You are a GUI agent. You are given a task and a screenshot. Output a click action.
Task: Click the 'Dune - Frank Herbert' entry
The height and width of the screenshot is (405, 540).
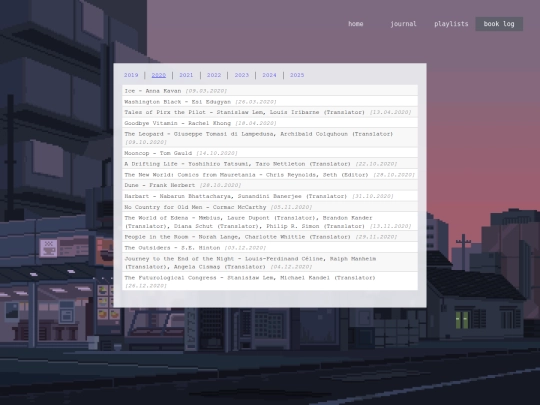coord(270,185)
